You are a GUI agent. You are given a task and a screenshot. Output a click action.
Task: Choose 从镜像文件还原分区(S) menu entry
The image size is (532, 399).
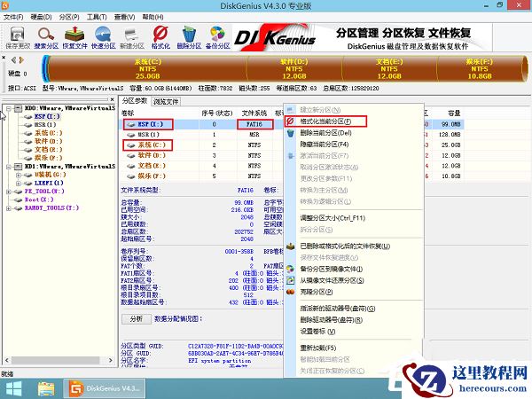click(x=332, y=280)
